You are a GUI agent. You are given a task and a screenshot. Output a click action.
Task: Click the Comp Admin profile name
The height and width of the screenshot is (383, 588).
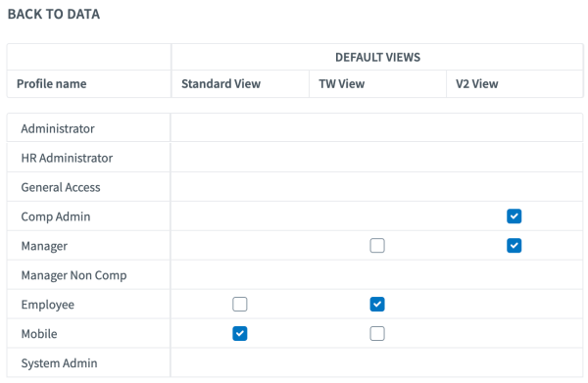(56, 216)
